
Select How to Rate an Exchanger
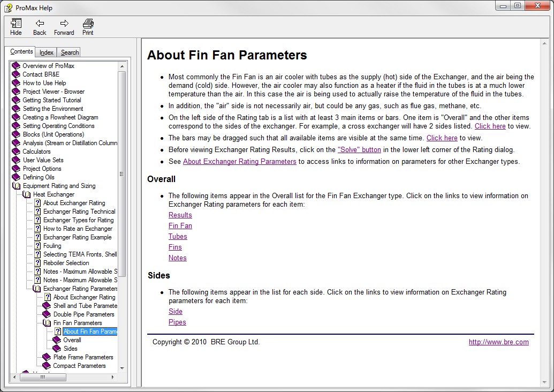coord(78,229)
